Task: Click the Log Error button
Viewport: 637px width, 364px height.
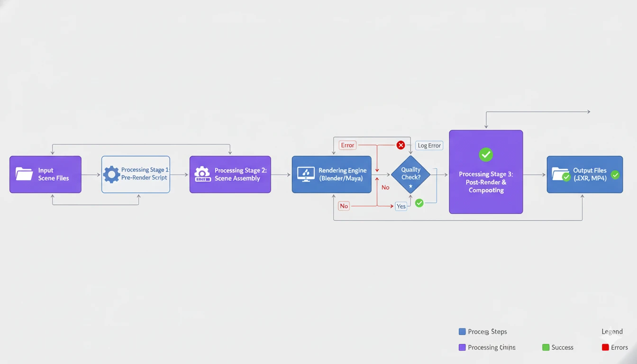Action: point(428,145)
